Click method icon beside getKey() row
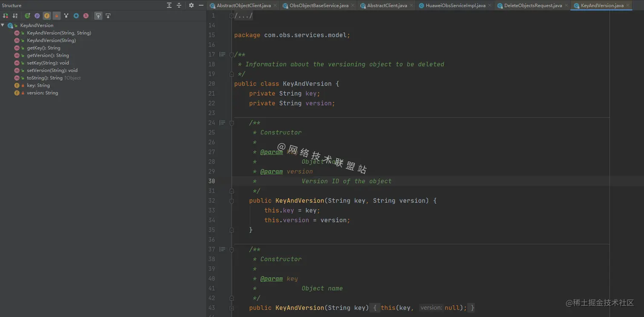644x317 pixels. pyautogui.click(x=17, y=48)
